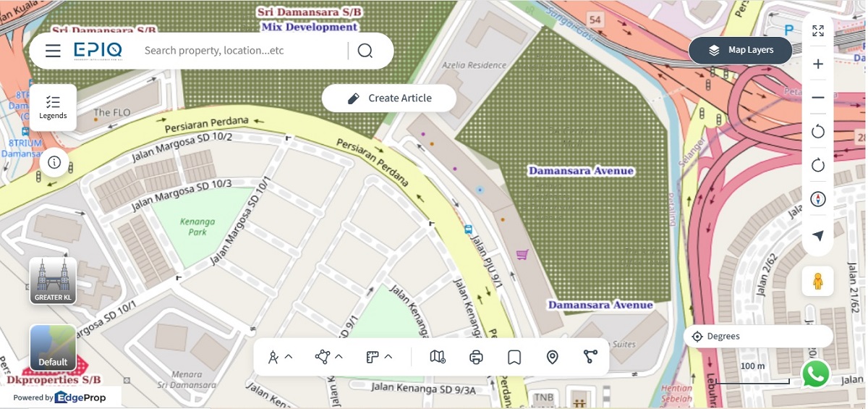Open the hamburger menu
This screenshot has width=868, height=409.
click(53, 51)
